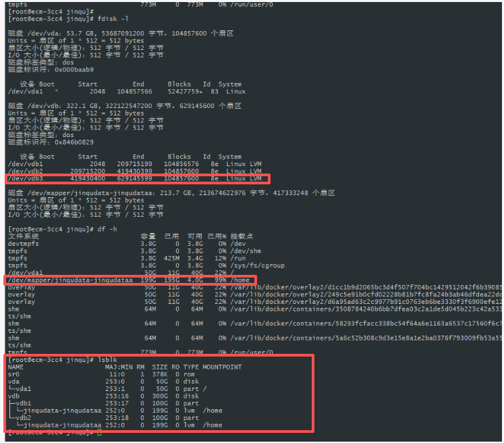Image resolution: width=504 pixels, height=443 pixels.
Task: Select the highlighted '/dev/vdb3' partition row
Action: point(135,178)
